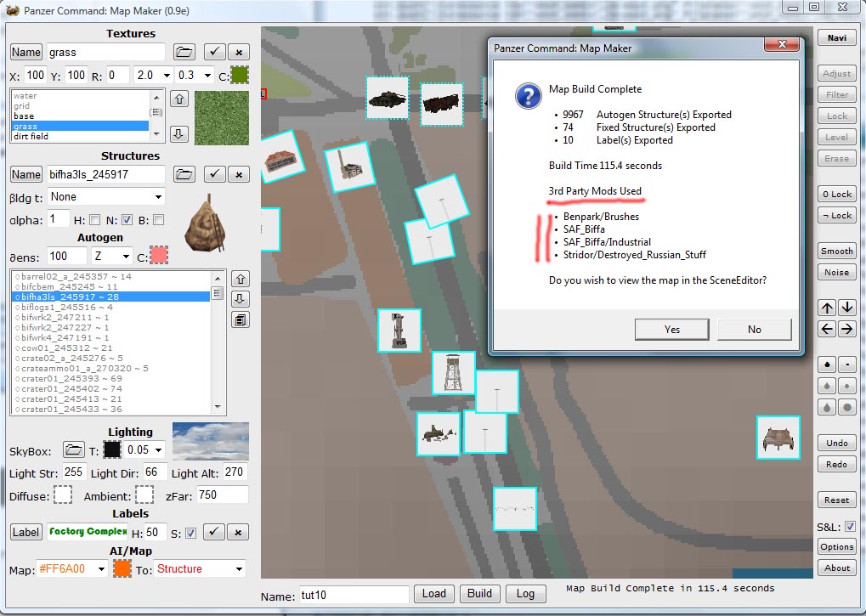Move autogen entry up arrow
Viewport: 866px width, 616px height.
(241, 279)
